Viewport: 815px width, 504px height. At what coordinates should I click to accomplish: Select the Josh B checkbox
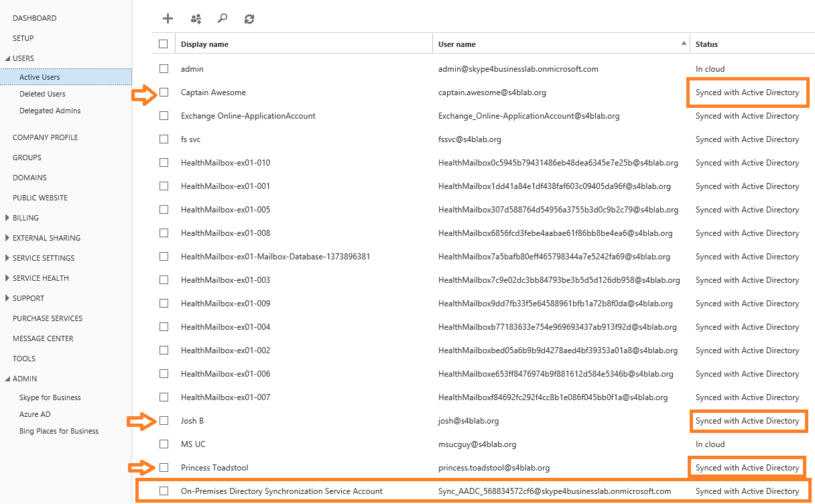coord(164,420)
